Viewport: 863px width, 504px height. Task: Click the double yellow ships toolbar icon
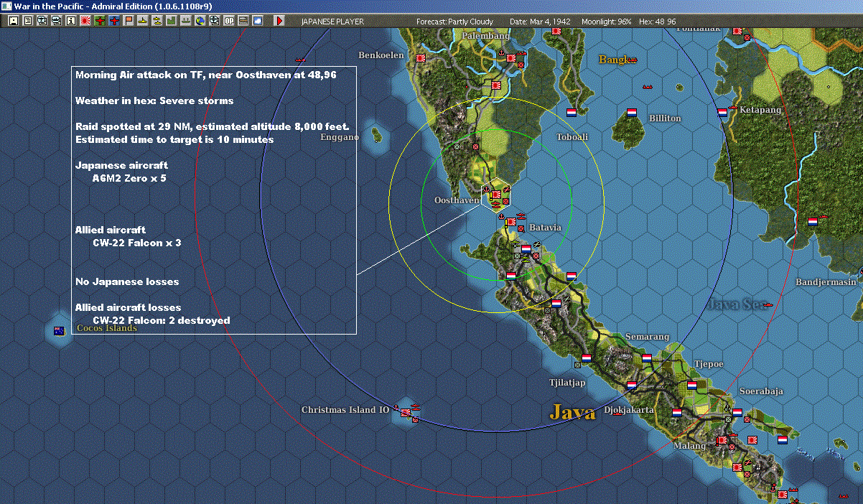157,21
